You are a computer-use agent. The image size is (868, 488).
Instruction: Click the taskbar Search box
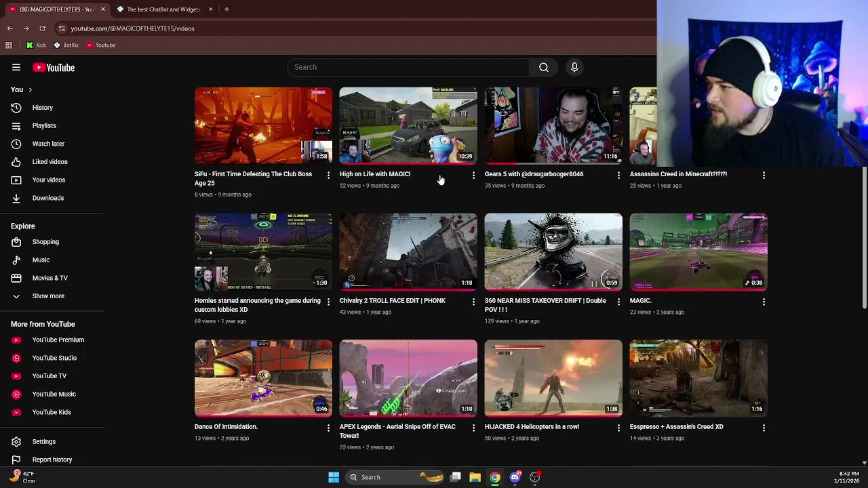(395, 477)
